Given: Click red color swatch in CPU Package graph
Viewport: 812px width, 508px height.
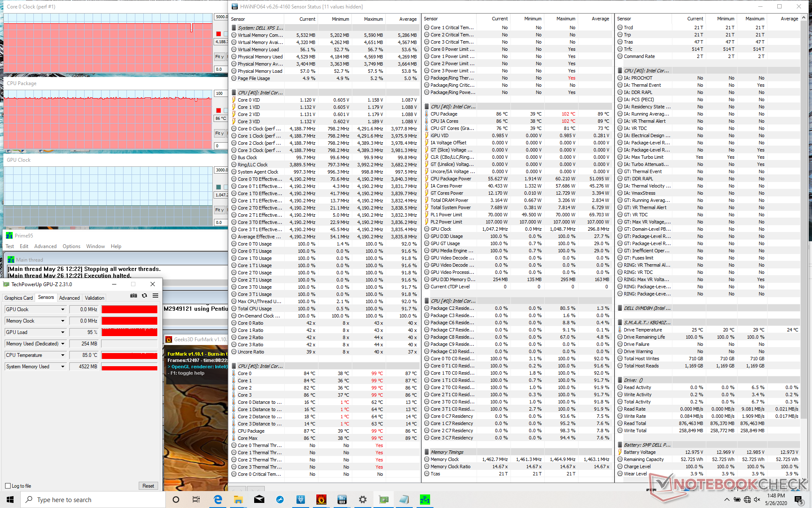Looking at the screenshot, I should [x=219, y=110].
